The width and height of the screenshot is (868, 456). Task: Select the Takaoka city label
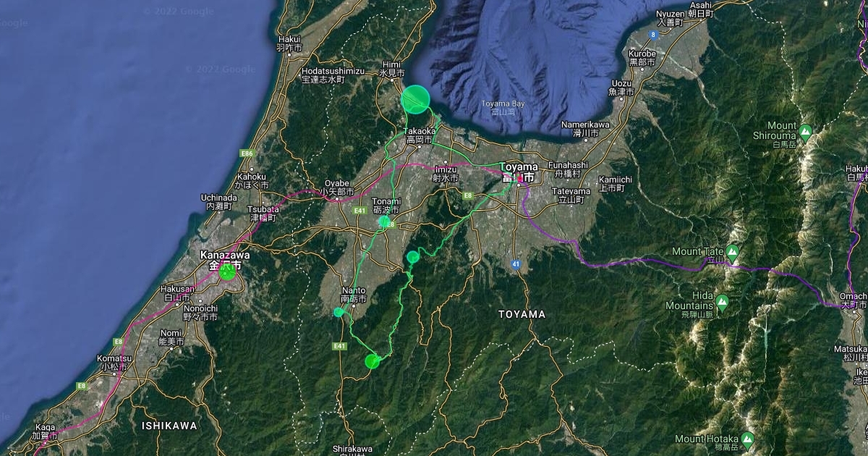419,135
